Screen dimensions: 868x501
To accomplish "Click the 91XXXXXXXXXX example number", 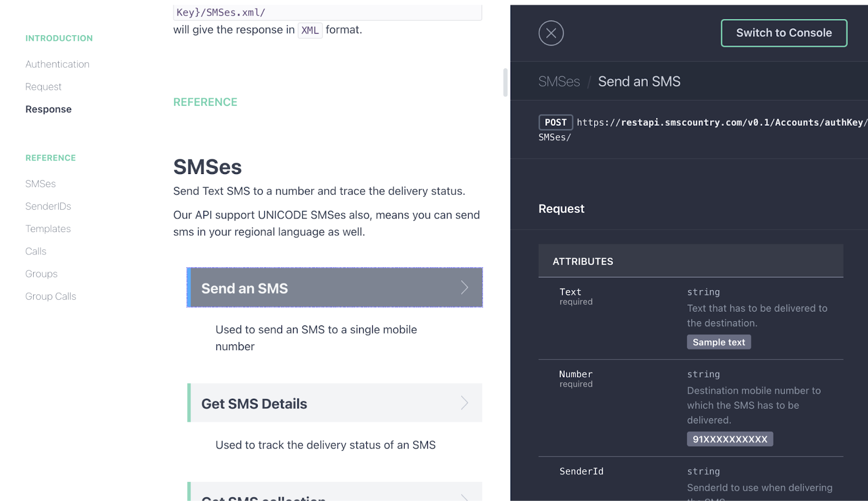I will (730, 439).
